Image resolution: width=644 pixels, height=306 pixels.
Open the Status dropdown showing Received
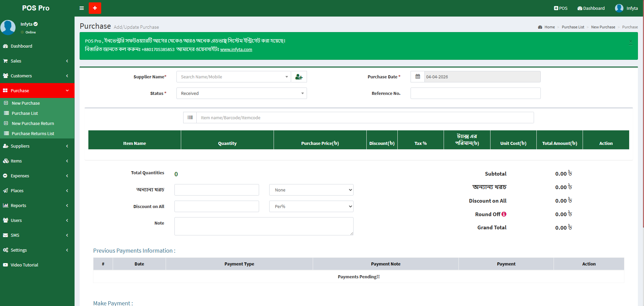[242, 94]
